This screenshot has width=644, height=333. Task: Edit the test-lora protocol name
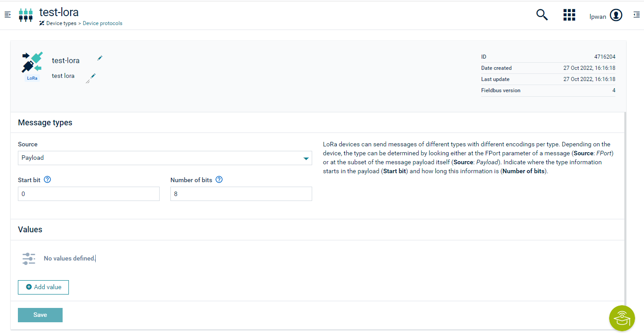[x=100, y=58]
